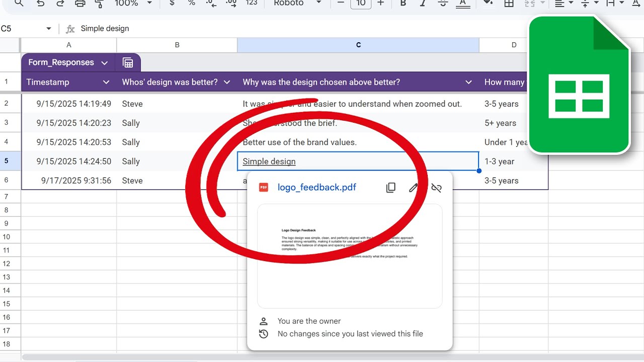Open the Roboto font dropdown
This screenshot has width=644, height=362.
[x=297, y=3]
